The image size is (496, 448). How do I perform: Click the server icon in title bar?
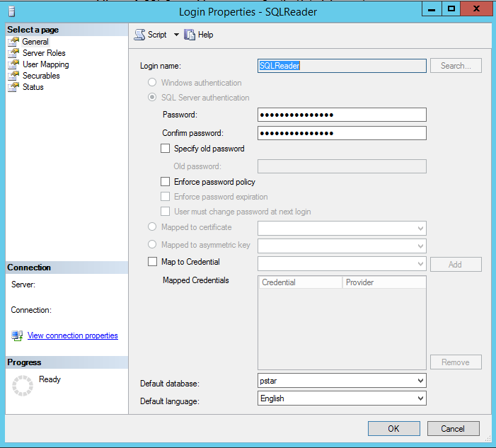pos(12,12)
